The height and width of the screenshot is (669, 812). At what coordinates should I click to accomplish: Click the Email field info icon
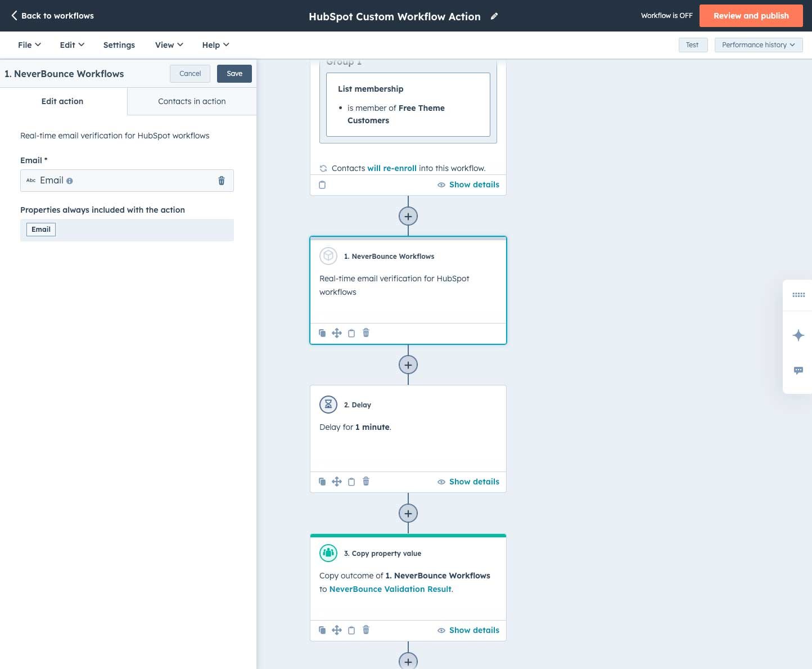click(x=70, y=181)
